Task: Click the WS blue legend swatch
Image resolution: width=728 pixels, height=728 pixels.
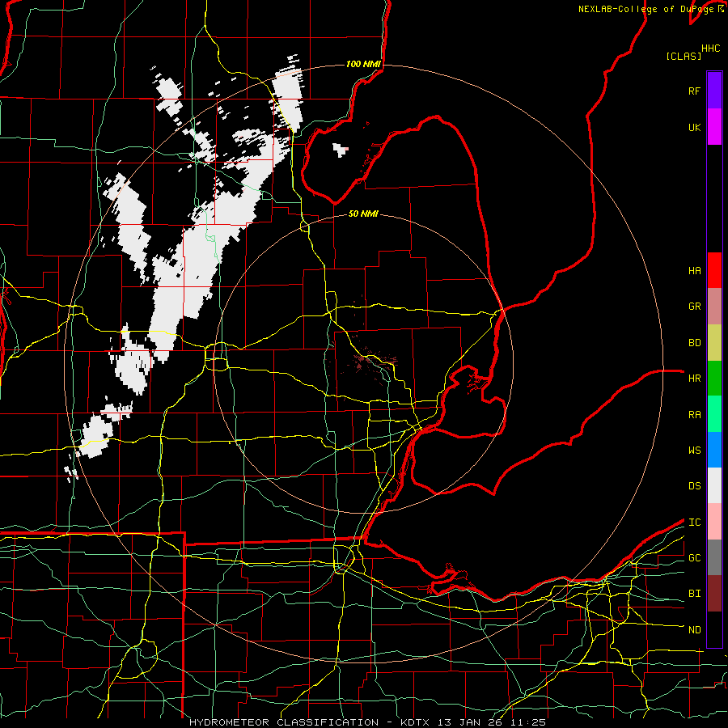Action: coord(714,450)
